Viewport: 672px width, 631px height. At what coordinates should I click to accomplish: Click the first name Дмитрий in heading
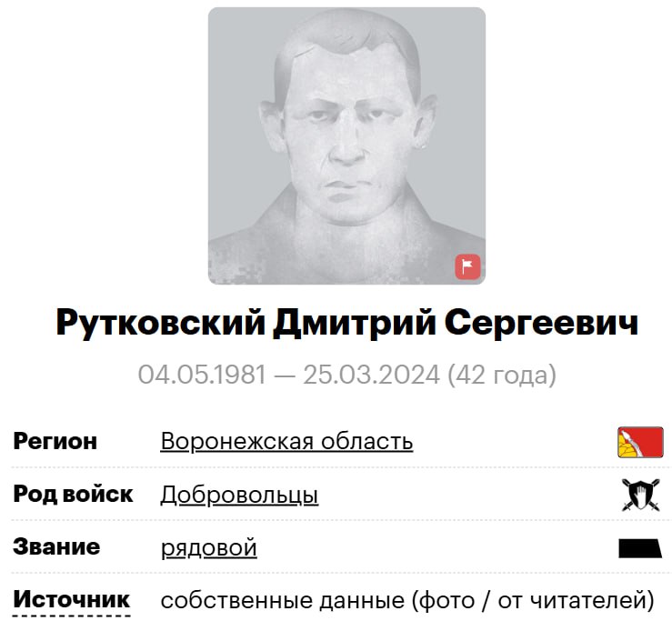[355, 323]
